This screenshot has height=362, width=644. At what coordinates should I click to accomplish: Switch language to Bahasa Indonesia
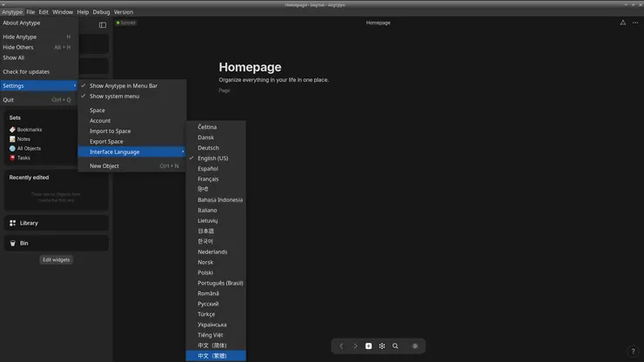point(216,199)
